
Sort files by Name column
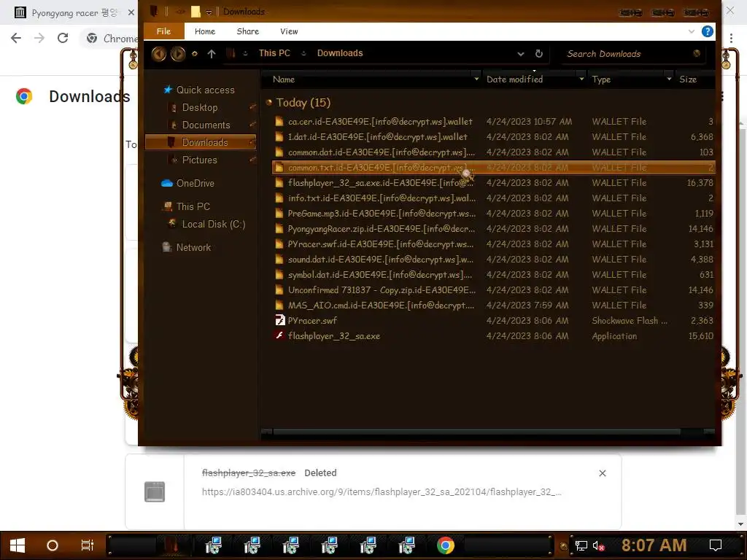(x=284, y=79)
